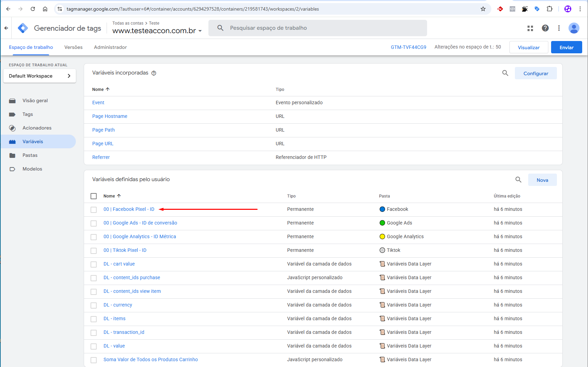Check the DL - content_ids purchase row

(x=94, y=278)
